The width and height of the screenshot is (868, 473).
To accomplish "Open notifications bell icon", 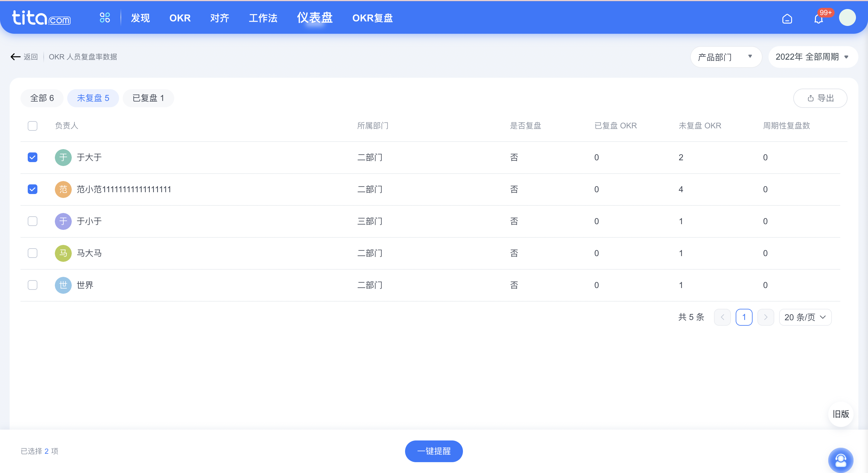I will 819,19.
